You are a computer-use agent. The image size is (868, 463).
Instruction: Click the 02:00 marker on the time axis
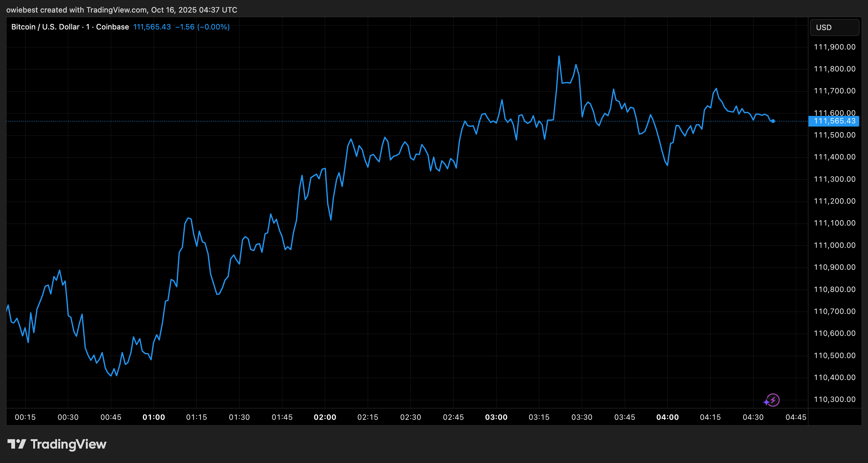[325, 417]
